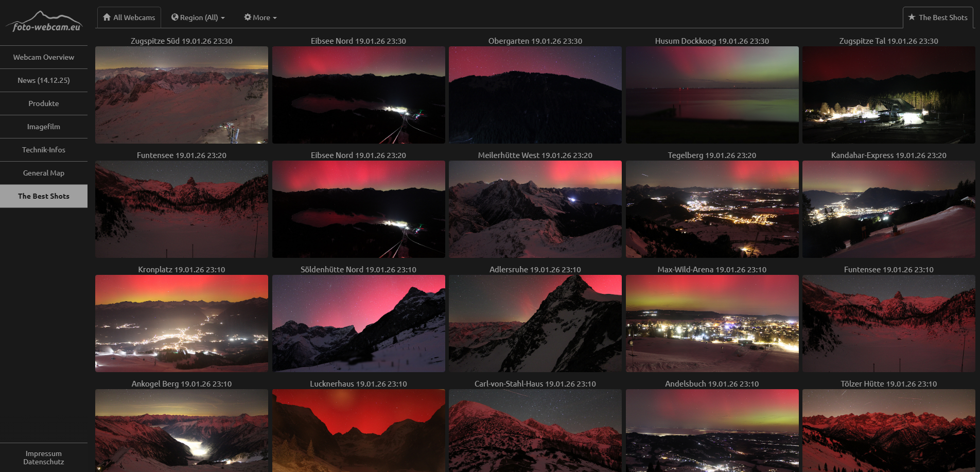Open the General Map sidebar entry
Screen dimensions: 980x472
tap(44, 173)
